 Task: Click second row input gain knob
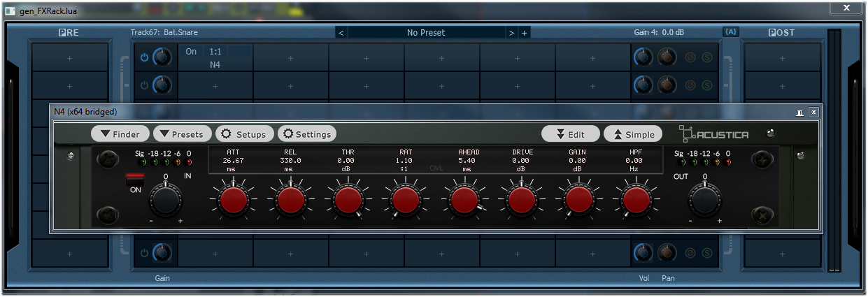click(x=162, y=85)
